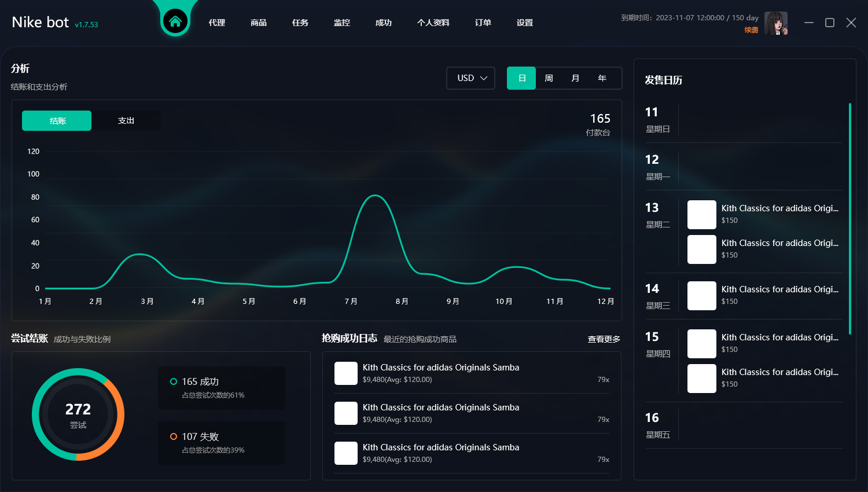
Task: Click first Kith Classics Samba log title
Action: pos(441,368)
